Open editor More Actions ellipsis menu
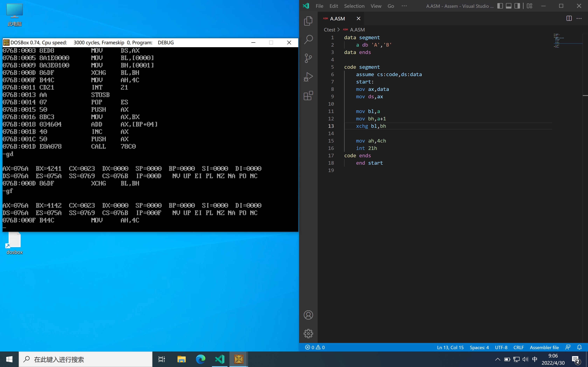Viewport: 588px width, 367px height. [579, 18]
